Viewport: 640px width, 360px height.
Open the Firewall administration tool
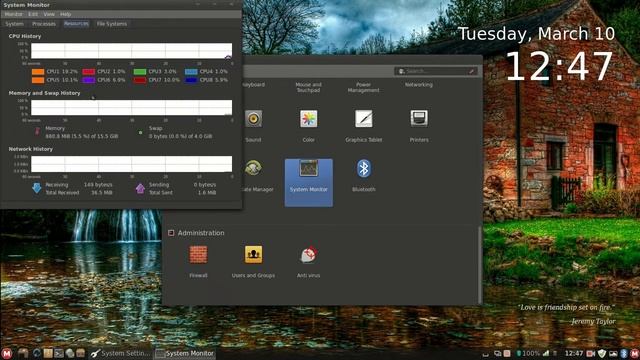point(198,255)
